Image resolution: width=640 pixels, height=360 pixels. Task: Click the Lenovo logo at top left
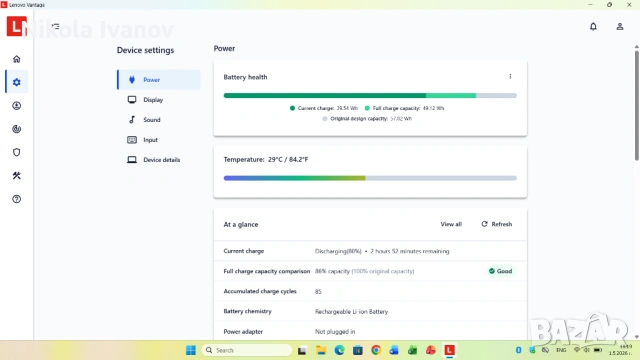tap(16, 26)
